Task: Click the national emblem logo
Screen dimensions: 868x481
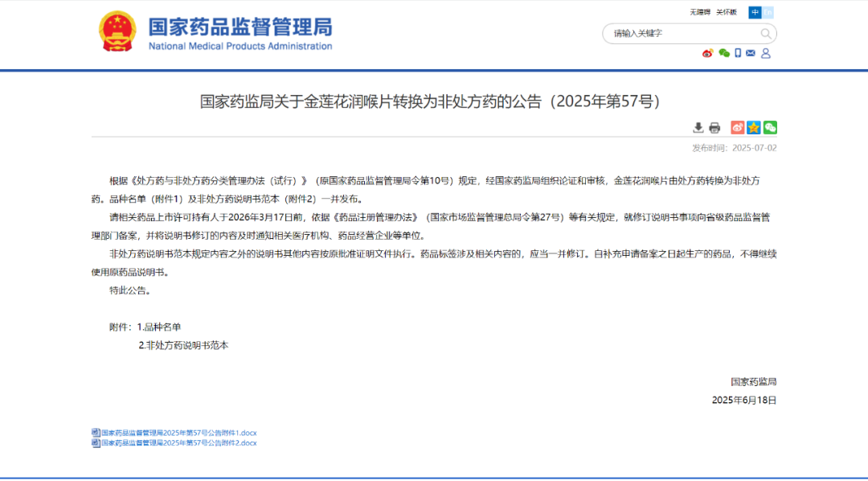Action: (117, 32)
